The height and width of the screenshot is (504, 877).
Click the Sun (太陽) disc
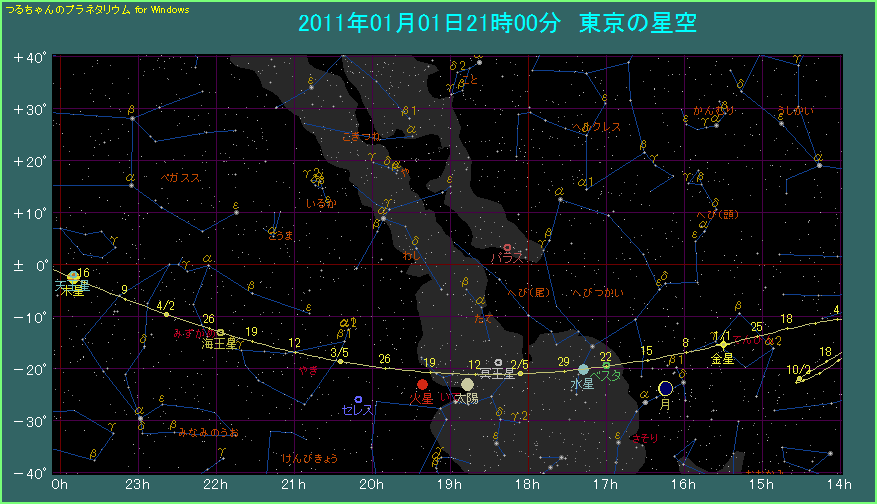point(467,384)
